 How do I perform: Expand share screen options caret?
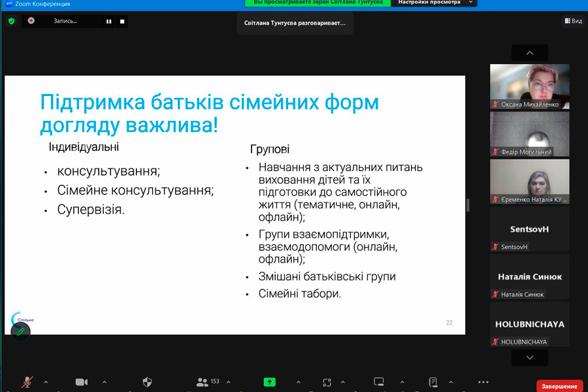pyautogui.click(x=299, y=382)
